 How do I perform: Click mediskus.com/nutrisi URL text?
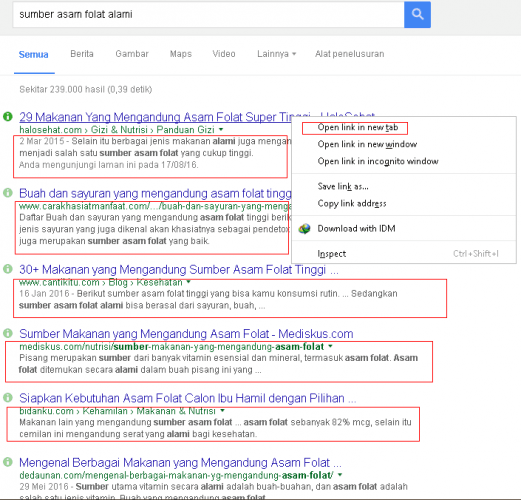(171, 347)
